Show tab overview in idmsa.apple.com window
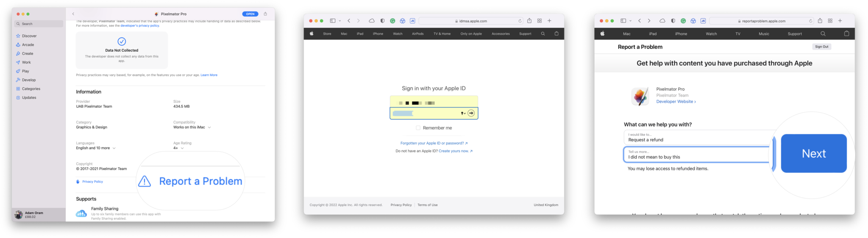 click(x=540, y=21)
